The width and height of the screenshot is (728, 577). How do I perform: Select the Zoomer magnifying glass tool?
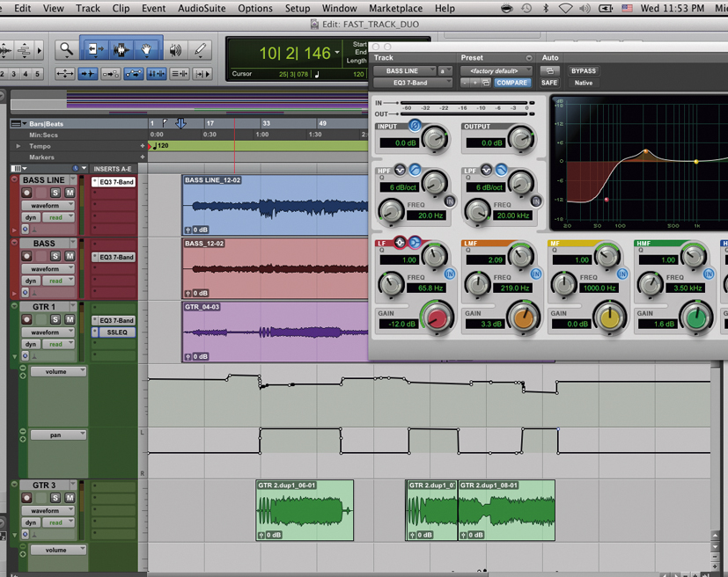click(x=66, y=49)
